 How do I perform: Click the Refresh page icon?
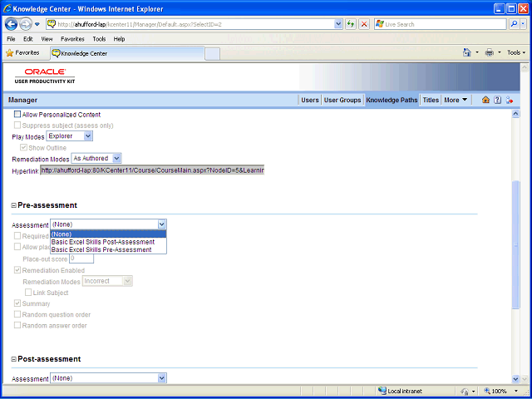click(x=351, y=24)
